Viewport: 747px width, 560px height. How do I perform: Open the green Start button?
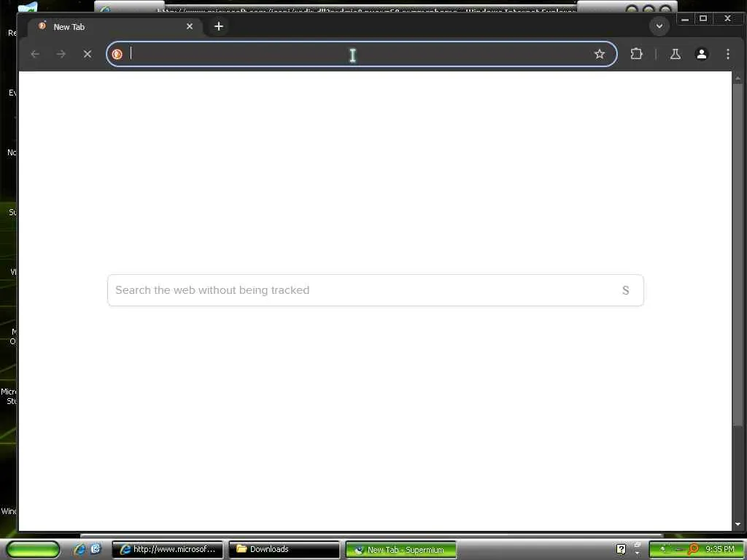33,549
